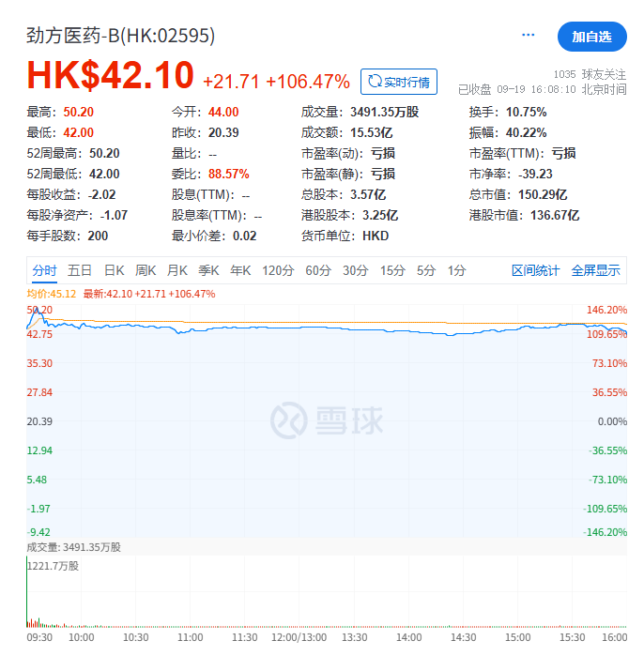Click the 港股股本 value 3.25亿
The image size is (644, 656).
pos(380,216)
